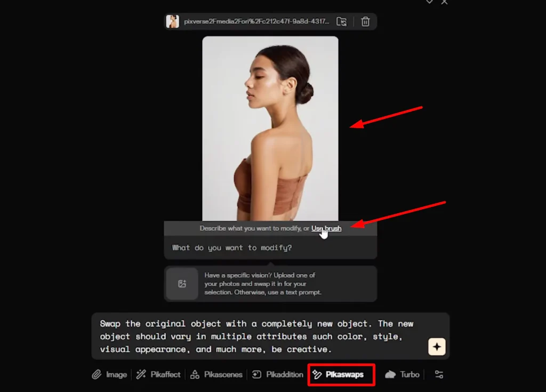Viewport: 546px width, 392px height.
Task: Focus the "What do you want to modify?" field
Action: (x=270, y=248)
